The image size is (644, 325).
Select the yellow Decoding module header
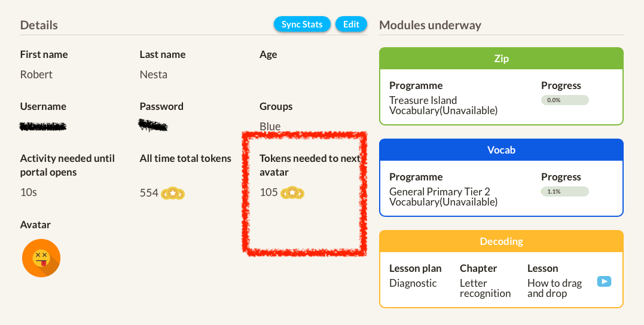501,241
